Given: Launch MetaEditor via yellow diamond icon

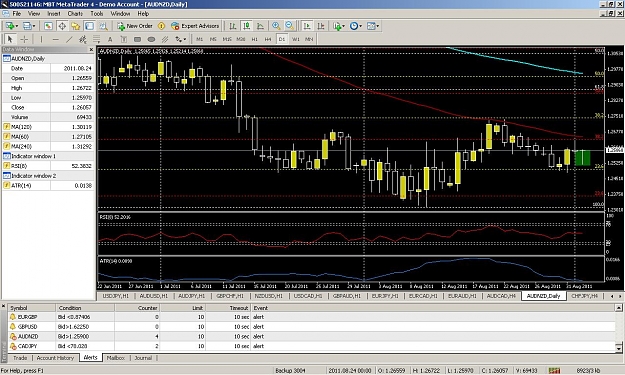Looking at the screenshot, I should [161, 26].
